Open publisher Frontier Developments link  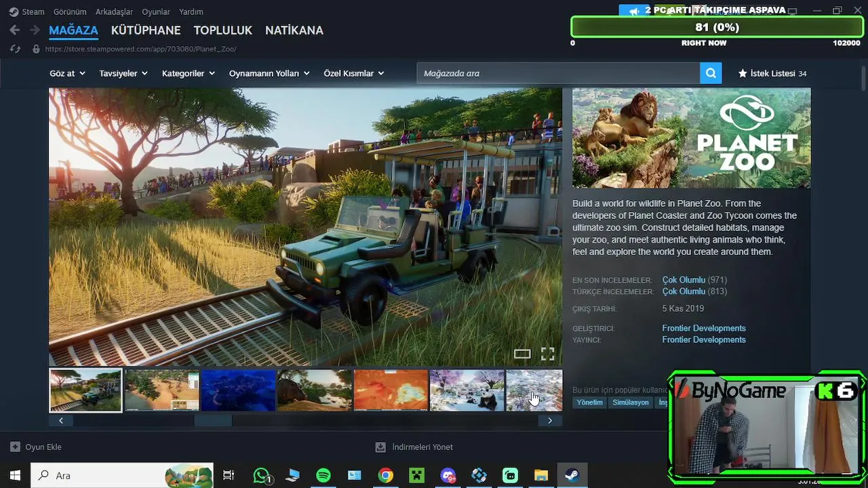(x=704, y=340)
